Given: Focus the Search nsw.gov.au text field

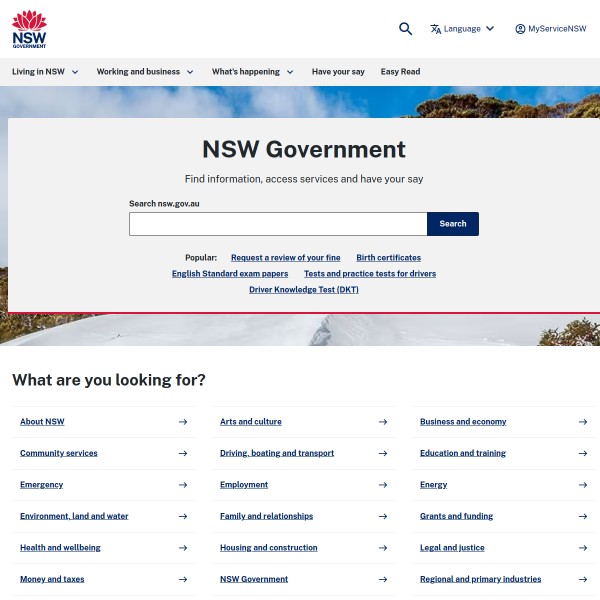Looking at the screenshot, I should pyautogui.click(x=278, y=224).
